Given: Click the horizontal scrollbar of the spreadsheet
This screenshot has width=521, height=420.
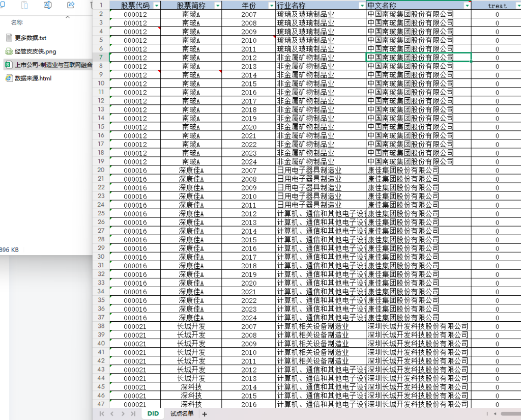Looking at the screenshot, I should [x=511, y=414].
